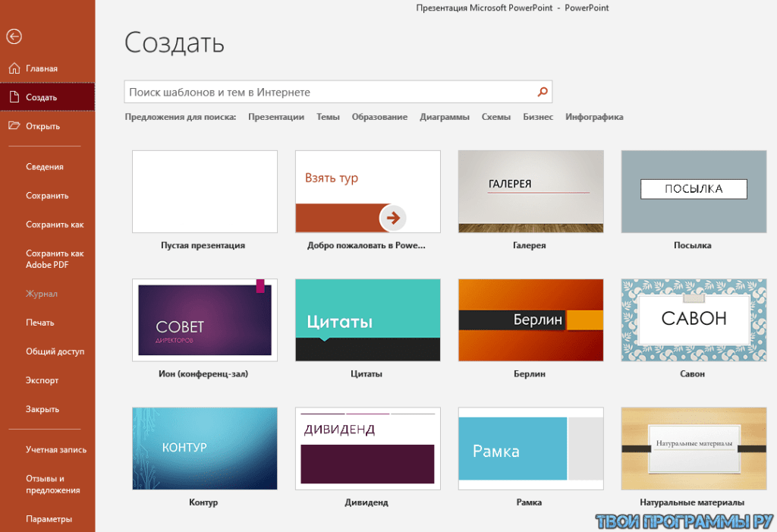The image size is (777, 532).
Task: Choose Экспорт from the sidebar
Action: pos(42,380)
